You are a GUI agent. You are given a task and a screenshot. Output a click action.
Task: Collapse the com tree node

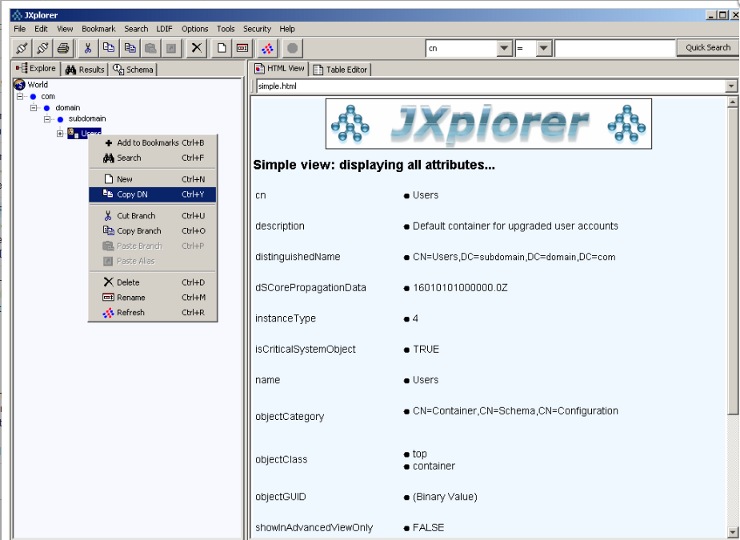tap(20, 96)
